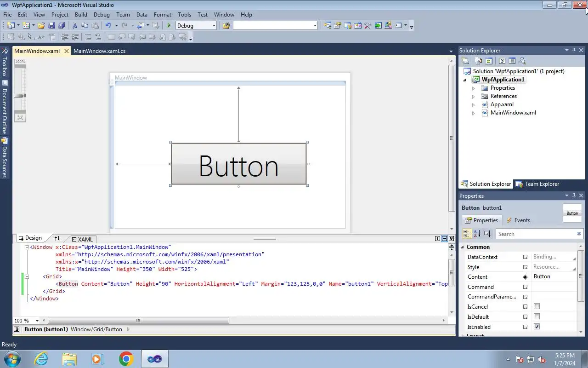Click the Navigate Backward toolbar icon
This screenshot has width=588, height=368.
point(141,26)
